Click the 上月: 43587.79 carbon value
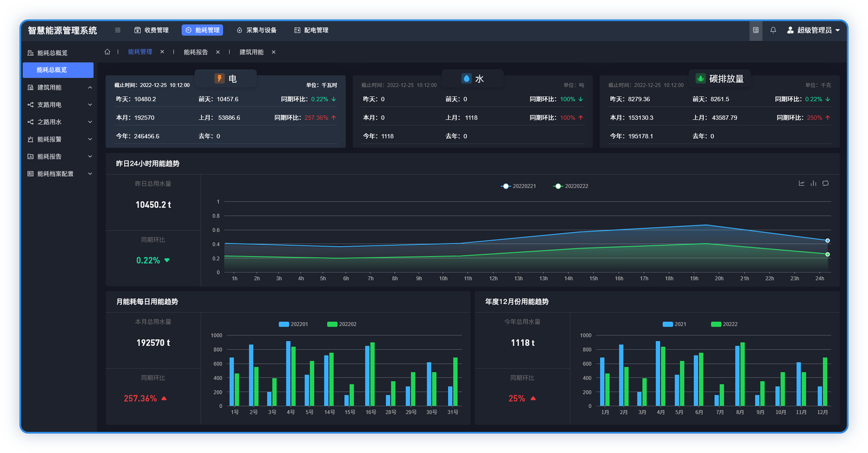Image resolution: width=868 pixels, height=453 pixels. pos(715,118)
